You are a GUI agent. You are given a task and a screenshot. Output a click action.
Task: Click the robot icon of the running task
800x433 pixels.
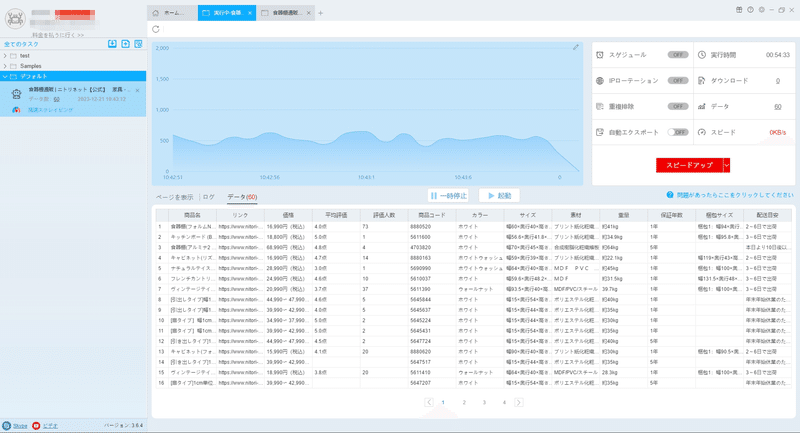pos(16,93)
